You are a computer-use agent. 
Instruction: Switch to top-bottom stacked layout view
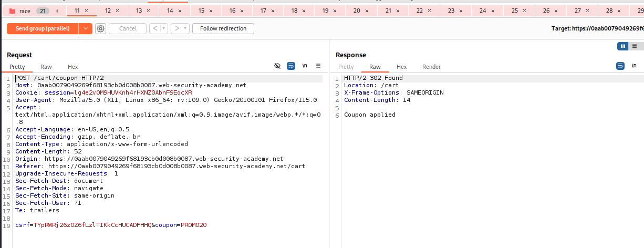(x=635, y=47)
